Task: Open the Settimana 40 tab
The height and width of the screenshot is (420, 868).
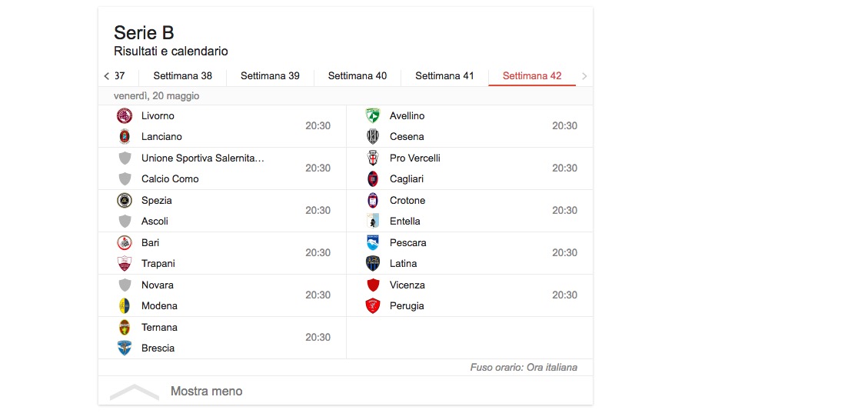Action: (358, 76)
